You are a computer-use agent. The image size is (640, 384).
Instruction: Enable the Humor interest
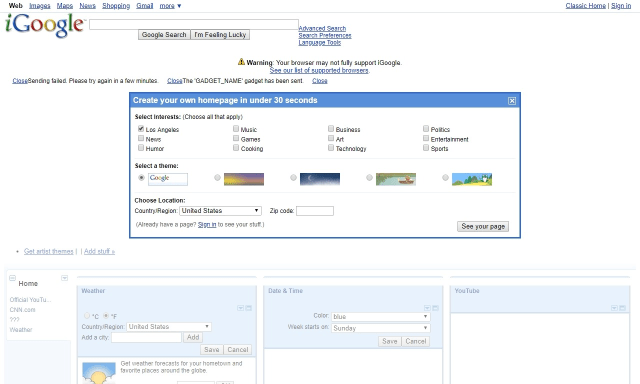click(141, 148)
